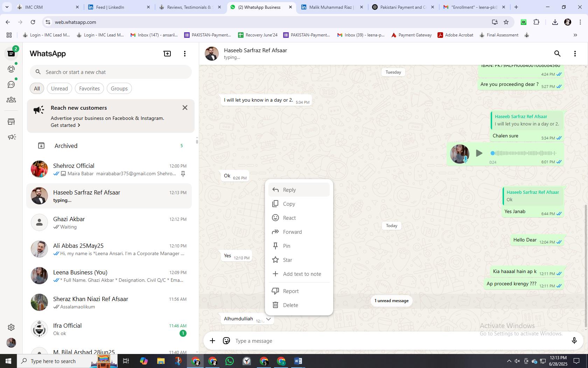Select Add text to note option

299,274
